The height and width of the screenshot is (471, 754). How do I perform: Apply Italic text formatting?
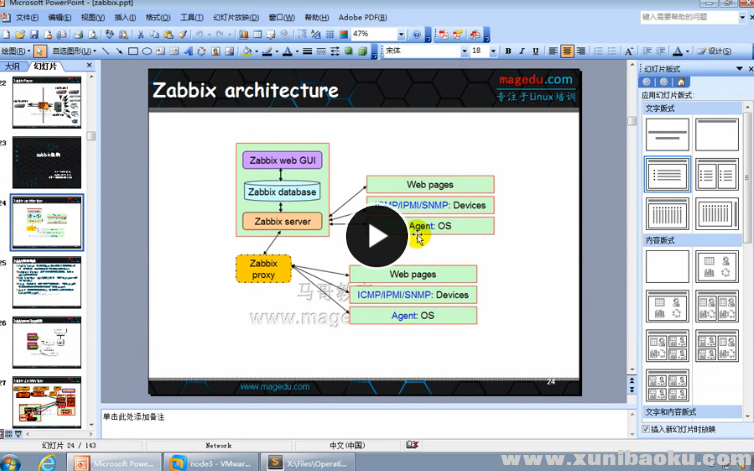tap(521, 51)
